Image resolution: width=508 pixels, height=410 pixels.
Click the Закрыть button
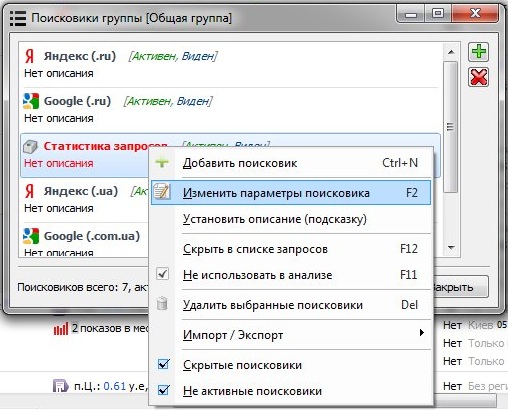pos(460,287)
